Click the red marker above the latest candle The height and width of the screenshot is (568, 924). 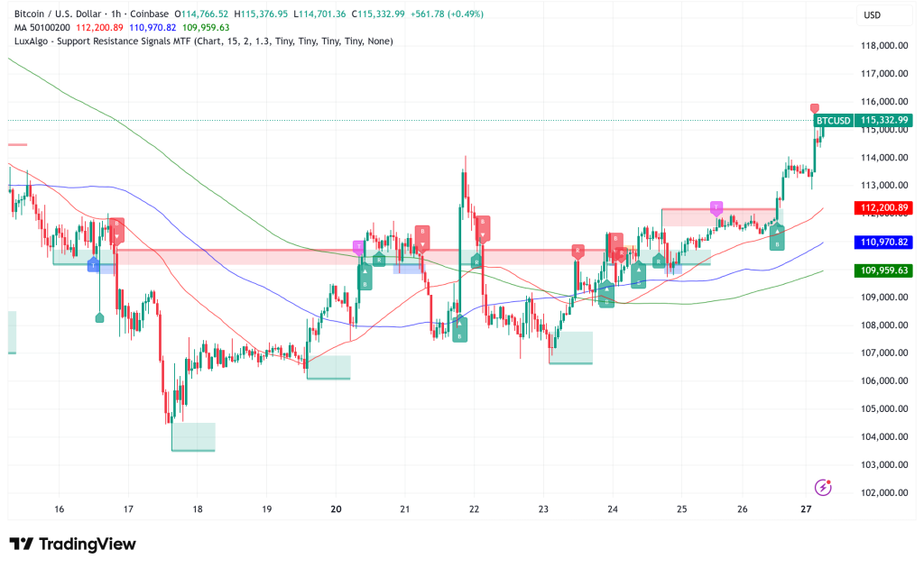pyautogui.click(x=815, y=109)
